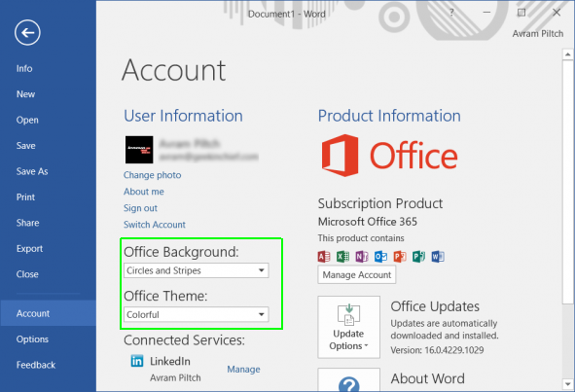This screenshot has height=392, width=575.
Task: Open the Info tab
Action: tap(24, 68)
